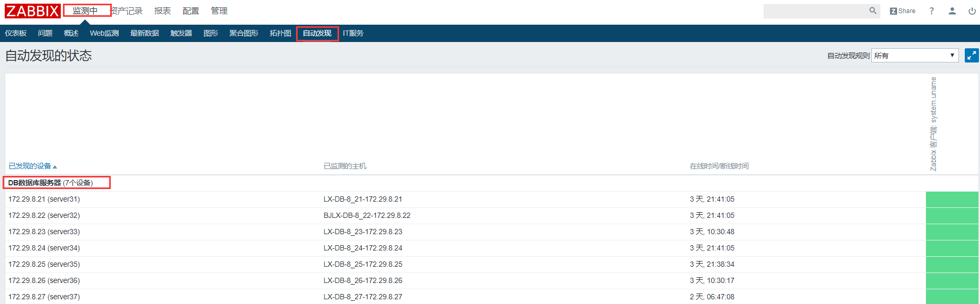Go to 拓扑图 submenu
This screenshot has width=980, height=304.
280,33
